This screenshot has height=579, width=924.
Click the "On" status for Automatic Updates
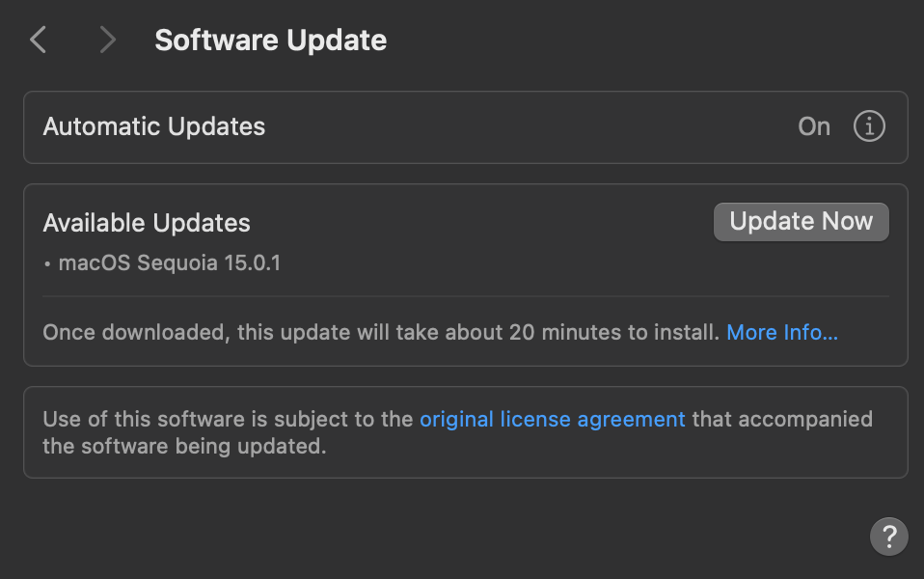click(814, 126)
